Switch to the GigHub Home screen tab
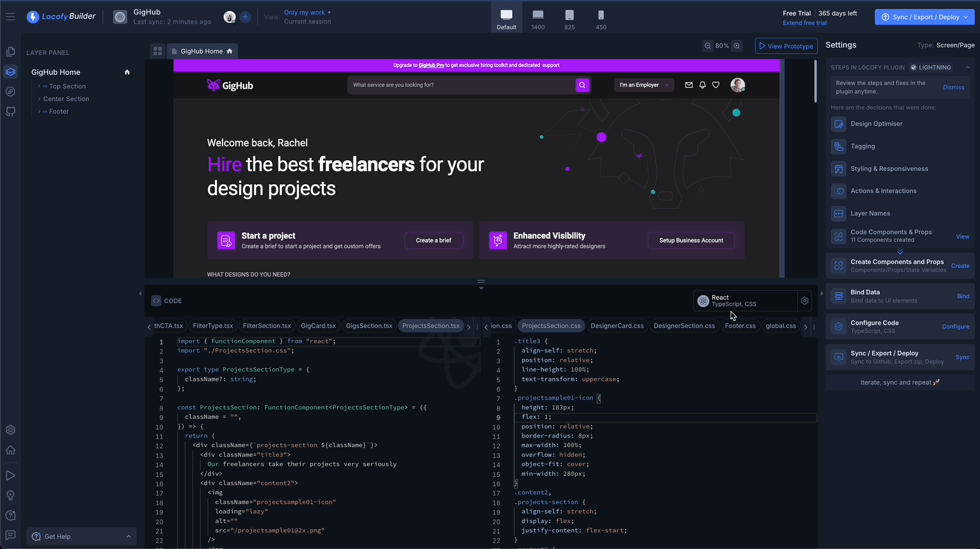Image resolution: width=980 pixels, height=549 pixels. (203, 51)
